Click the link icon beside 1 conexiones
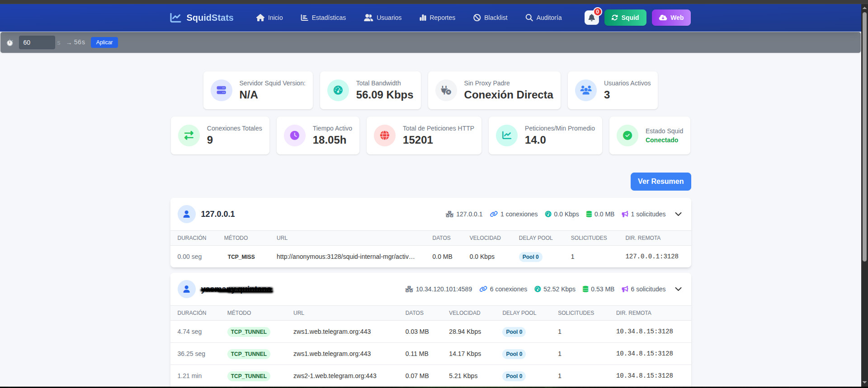 (x=494, y=214)
